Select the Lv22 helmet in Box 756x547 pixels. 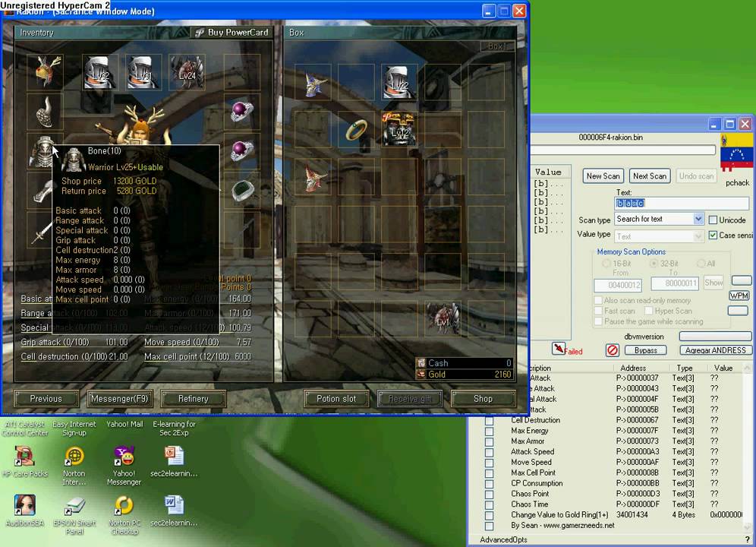(x=400, y=82)
